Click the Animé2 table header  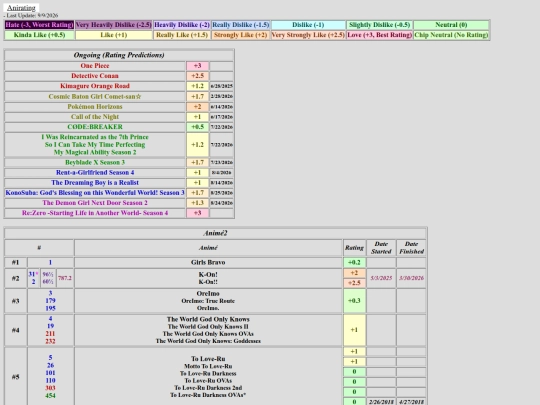click(215, 233)
